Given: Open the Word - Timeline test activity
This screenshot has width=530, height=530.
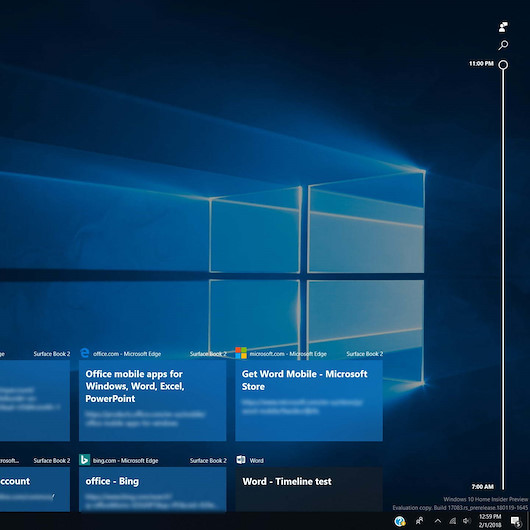Looking at the screenshot, I should [x=309, y=489].
